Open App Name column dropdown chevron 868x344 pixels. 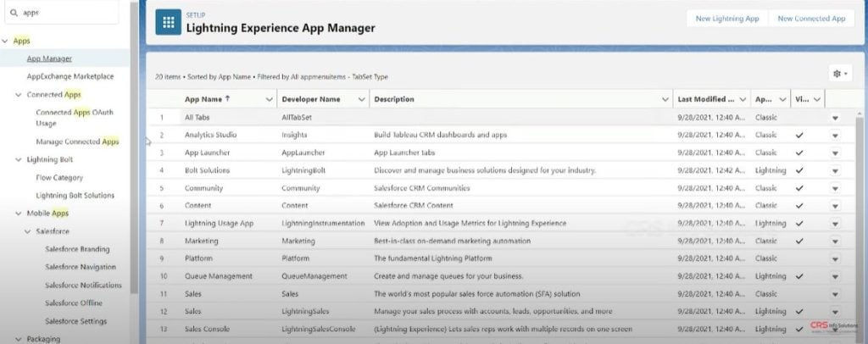tap(269, 99)
